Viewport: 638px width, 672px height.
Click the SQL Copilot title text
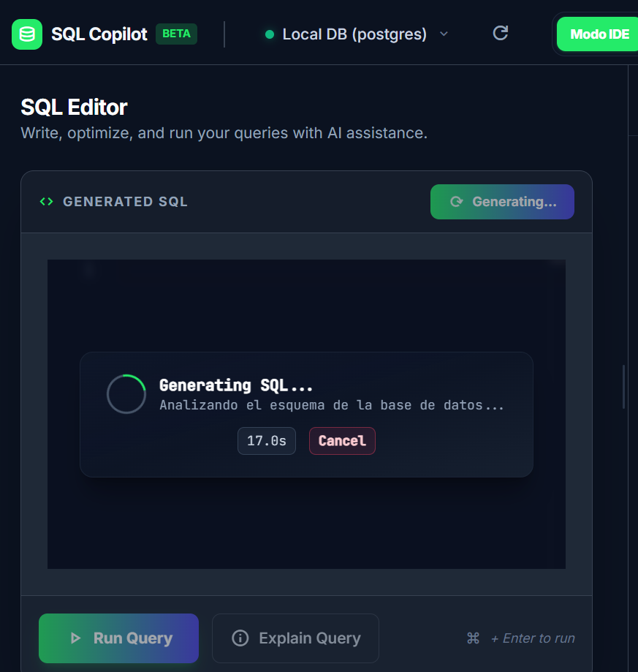(x=99, y=34)
